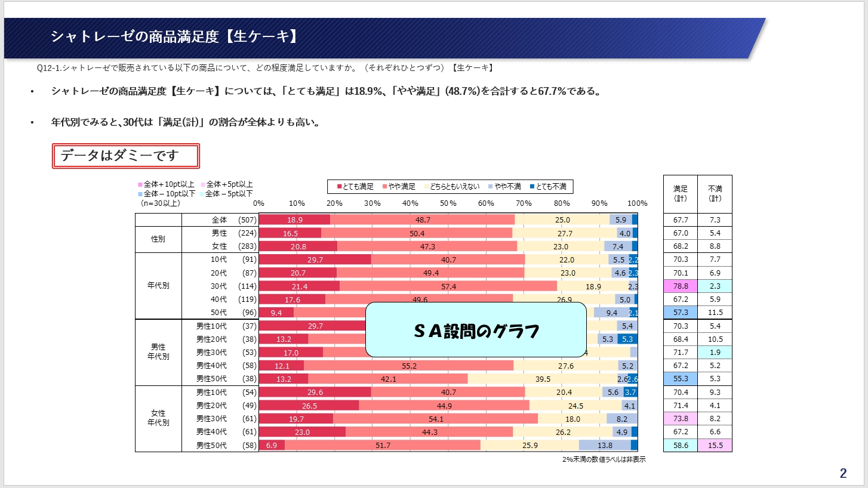Click the とても不満 legend entry
Viewport: 868px width, 488px height.
click(548, 187)
